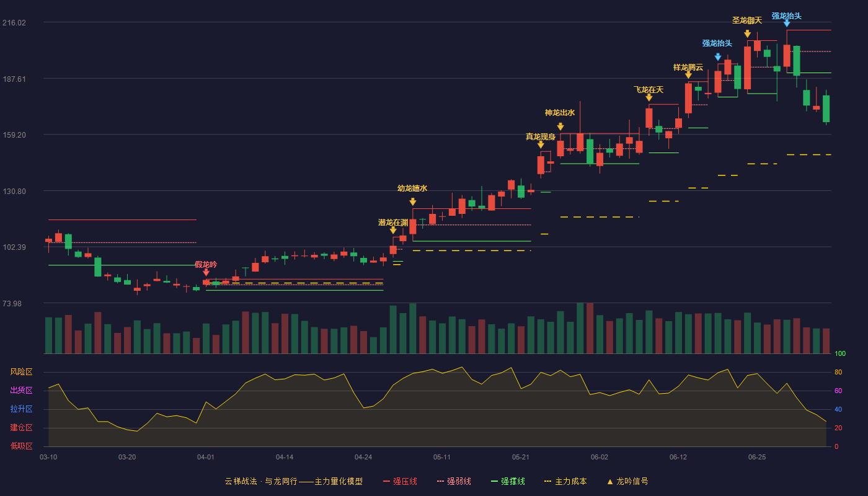The image size is (868, 496).
Task: Click the 假龙吟 red arrow marker
Action: [x=206, y=272]
